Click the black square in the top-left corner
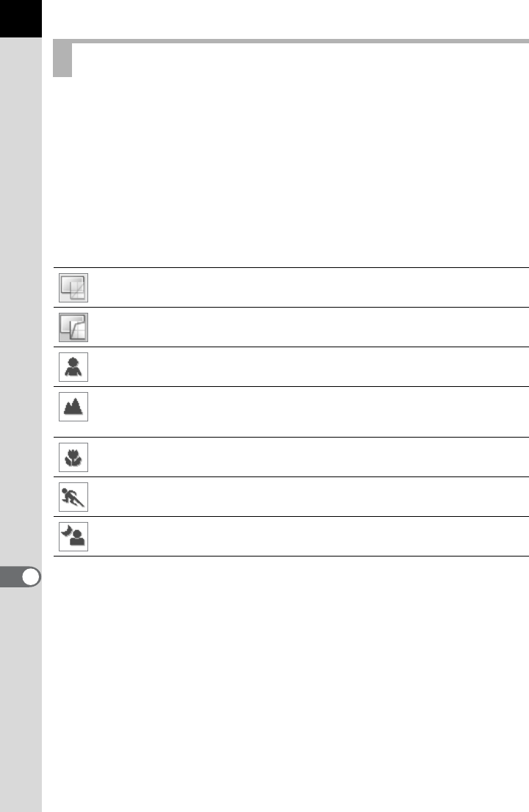The width and height of the screenshot is (529, 812). coord(21,18)
